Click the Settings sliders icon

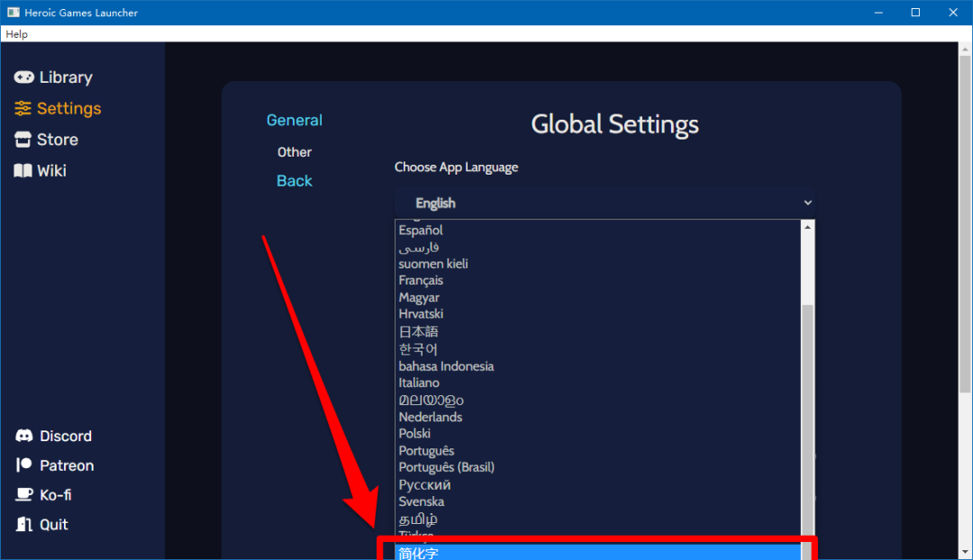coord(23,108)
